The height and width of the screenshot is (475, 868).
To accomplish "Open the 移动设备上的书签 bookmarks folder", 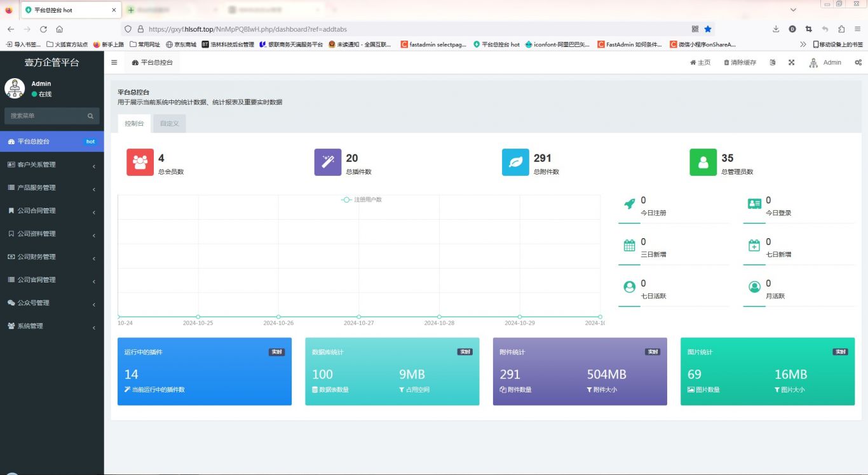I will coord(838,44).
